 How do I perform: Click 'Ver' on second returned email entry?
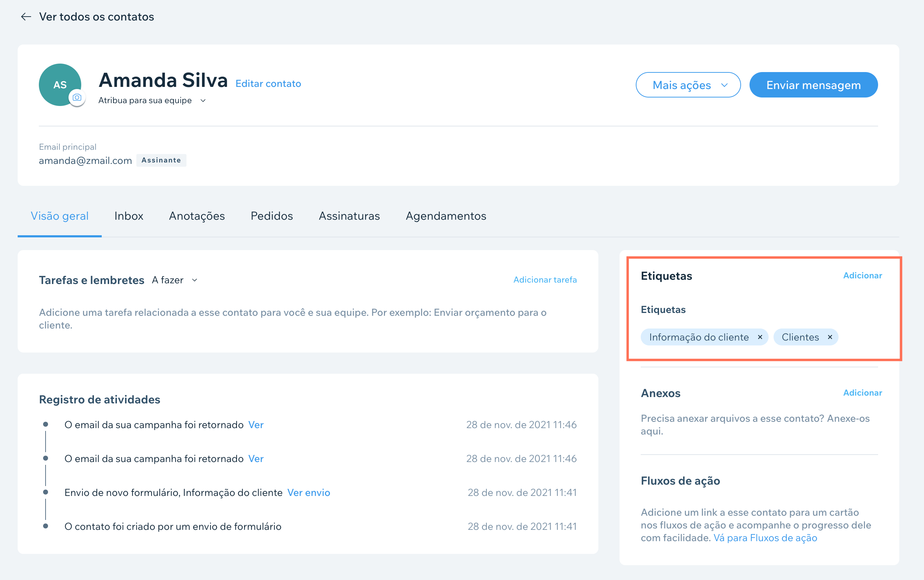point(256,458)
